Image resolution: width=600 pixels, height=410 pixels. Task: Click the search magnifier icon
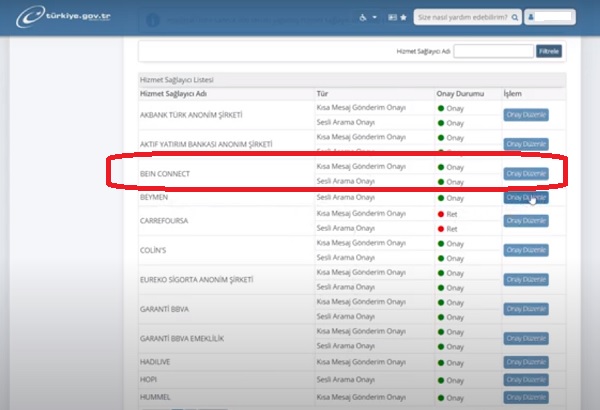[x=515, y=17]
